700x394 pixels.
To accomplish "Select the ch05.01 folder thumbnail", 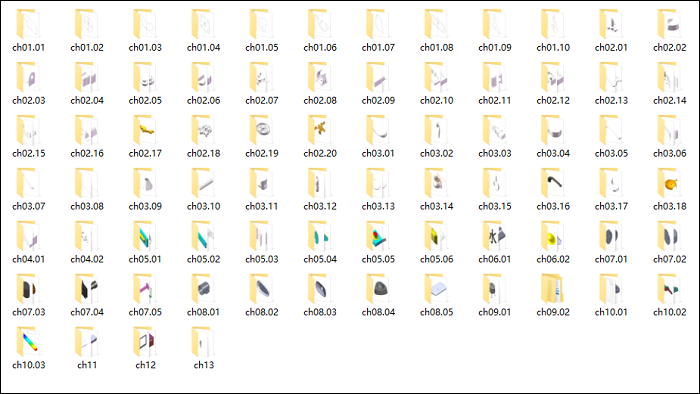I will pos(145,236).
